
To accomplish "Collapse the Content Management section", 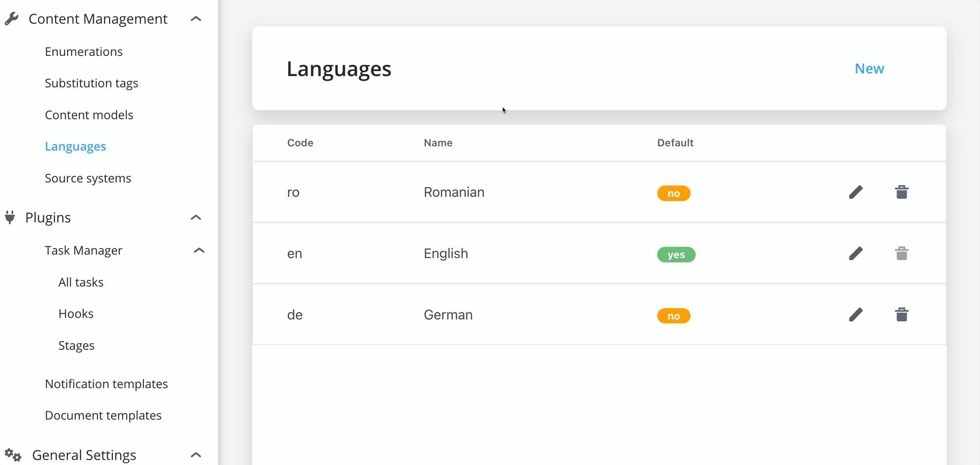I will pos(196,19).
